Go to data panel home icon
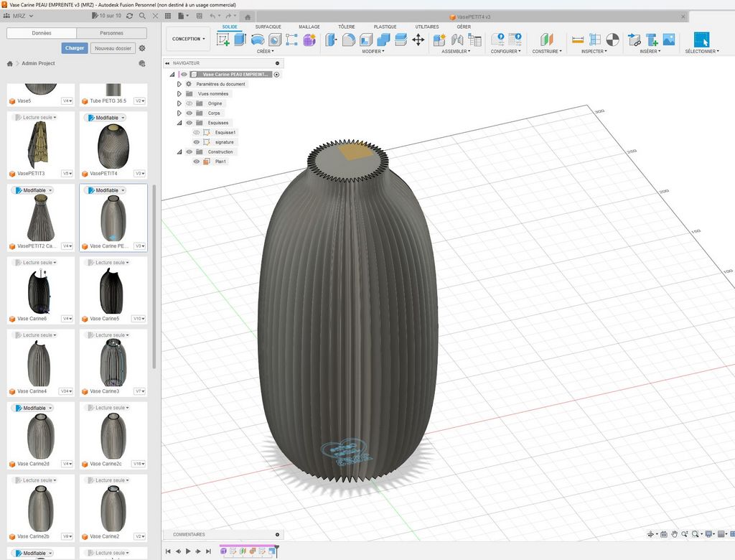This screenshot has height=560, width=735. [x=9, y=63]
